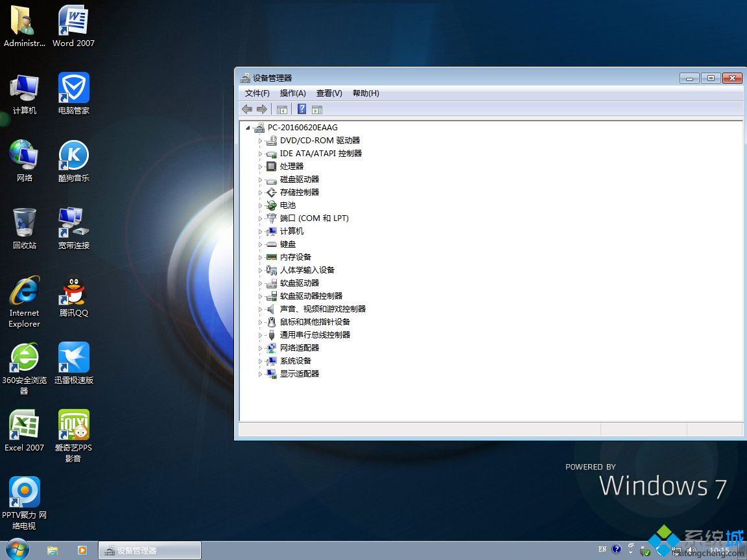Image resolution: width=747 pixels, height=560 pixels.
Task: Select the computer icon beside PC-20160620EAAG
Action: (x=259, y=128)
